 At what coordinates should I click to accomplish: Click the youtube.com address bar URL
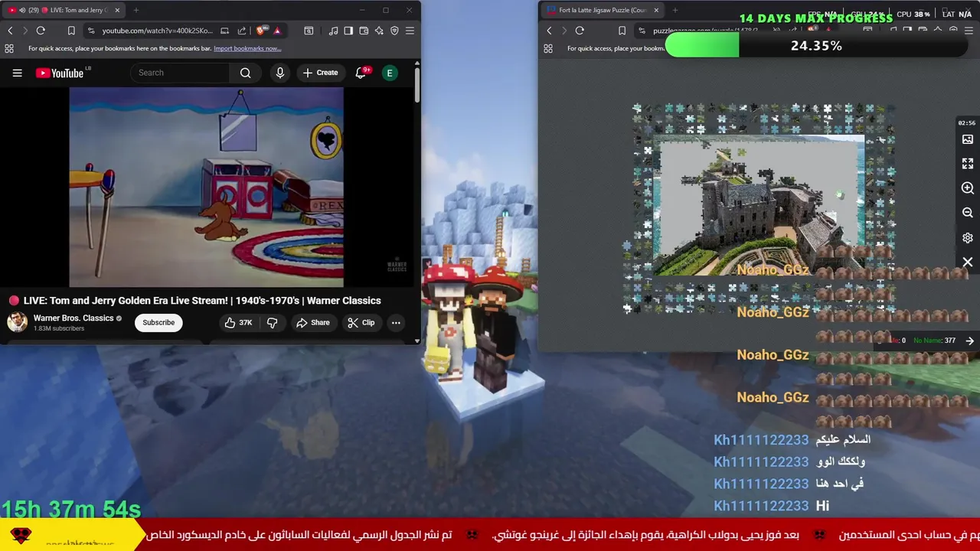157,31
